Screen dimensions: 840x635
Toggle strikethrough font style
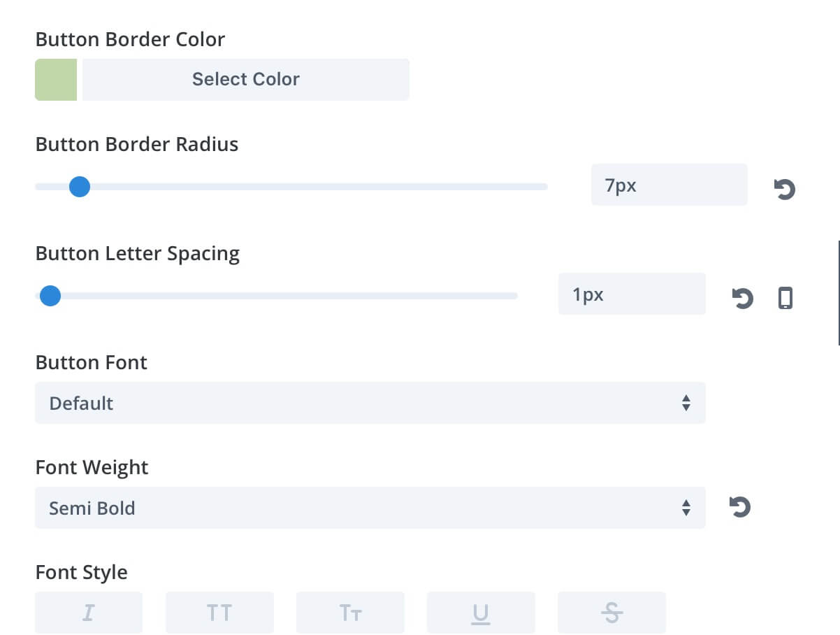pos(611,613)
